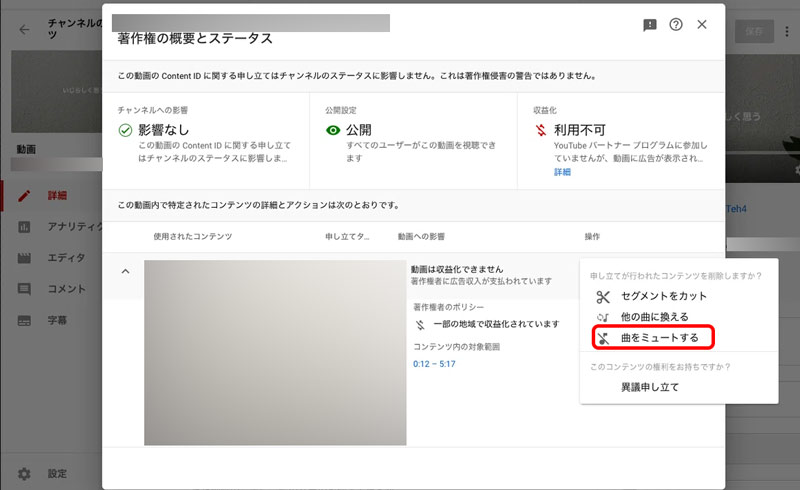Click the large claimed content preview thumbnail
Image resolution: width=800 pixels, height=490 pixels.
click(x=275, y=353)
